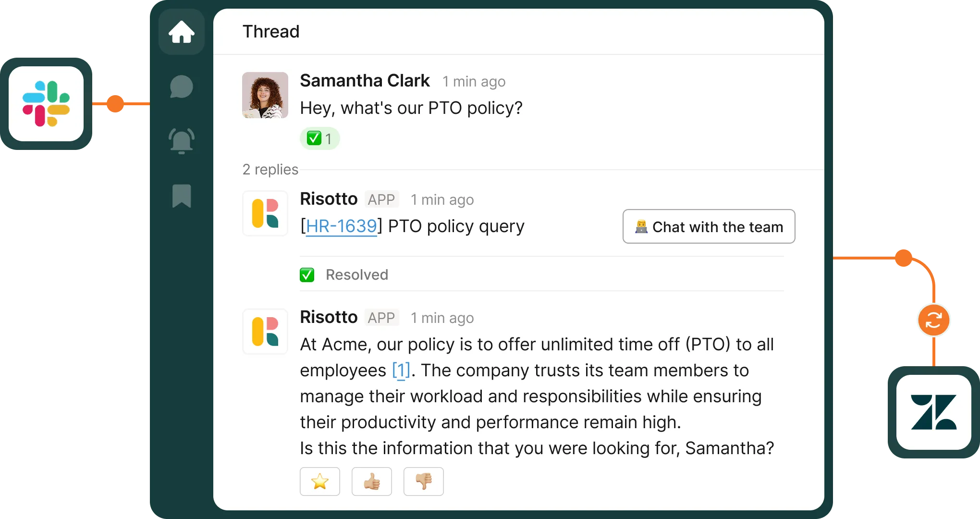Viewport: 980px width, 519px height.
Task: Click the orange sync arrows icon
Action: (x=933, y=320)
